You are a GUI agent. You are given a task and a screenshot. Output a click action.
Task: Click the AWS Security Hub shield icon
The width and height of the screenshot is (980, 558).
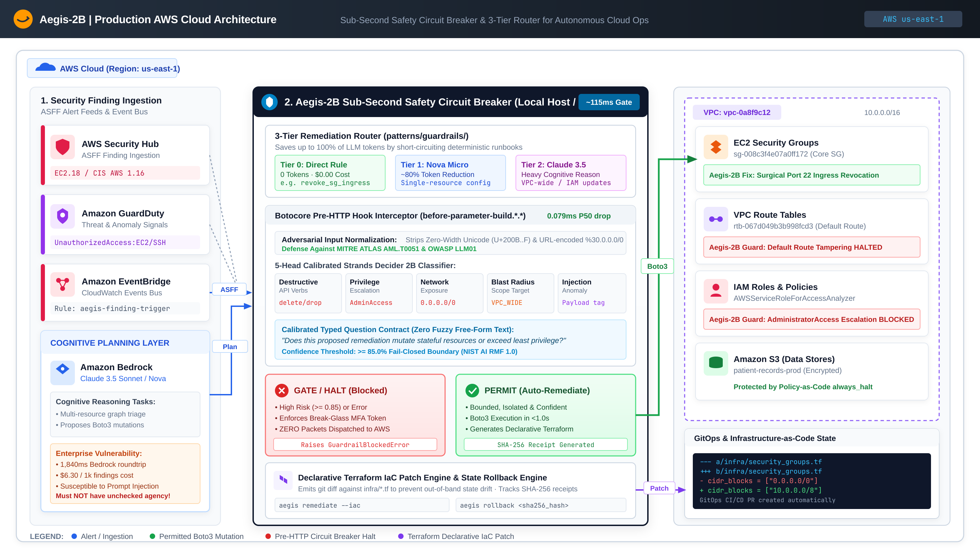point(63,147)
